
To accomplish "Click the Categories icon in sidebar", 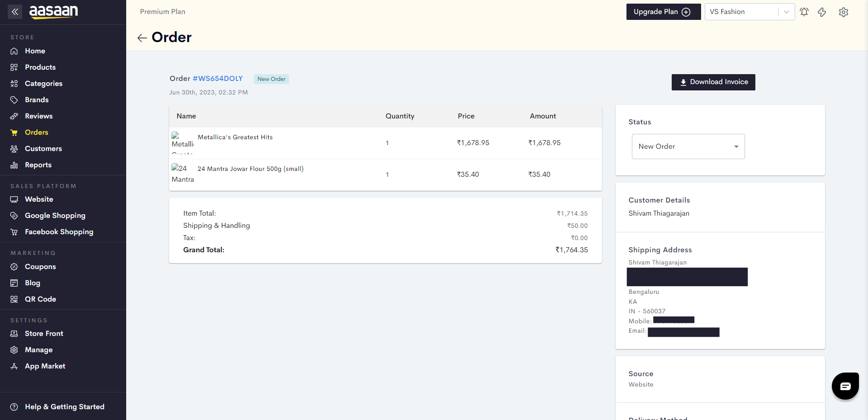I will click(14, 84).
